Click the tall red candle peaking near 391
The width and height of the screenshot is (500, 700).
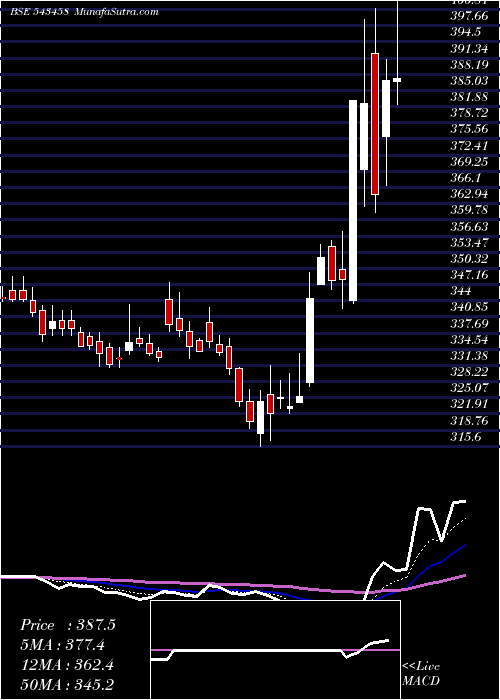point(375,124)
